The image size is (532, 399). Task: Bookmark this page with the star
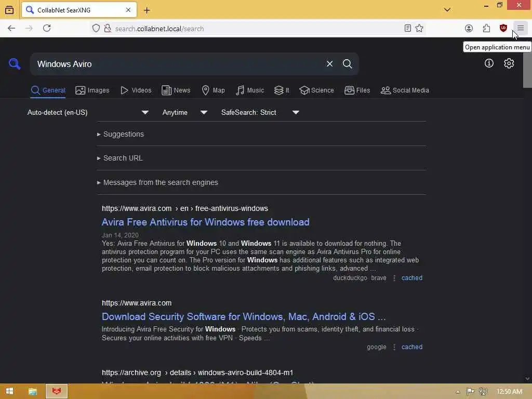point(419,28)
